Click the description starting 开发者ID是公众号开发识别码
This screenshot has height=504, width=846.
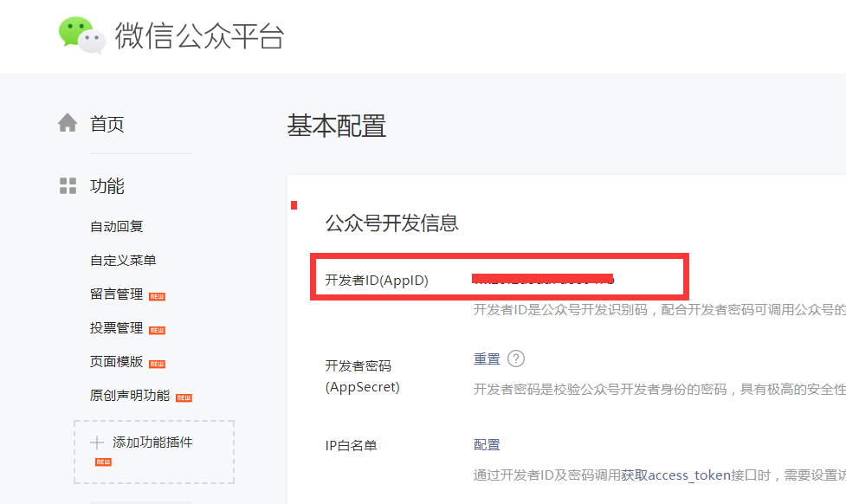tap(659, 310)
